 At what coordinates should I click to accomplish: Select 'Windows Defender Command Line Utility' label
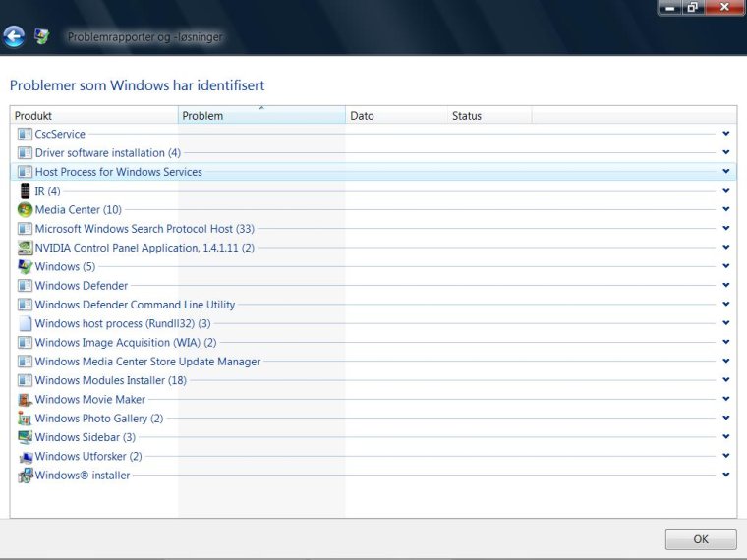(135, 305)
